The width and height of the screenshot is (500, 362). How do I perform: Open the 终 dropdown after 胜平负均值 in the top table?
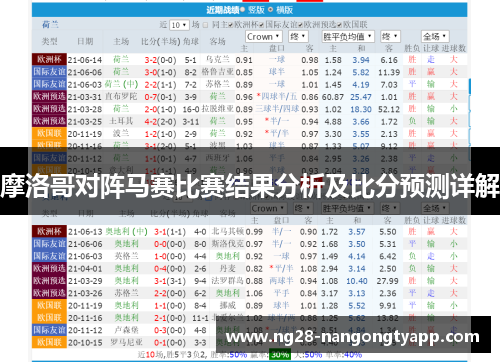390,36
